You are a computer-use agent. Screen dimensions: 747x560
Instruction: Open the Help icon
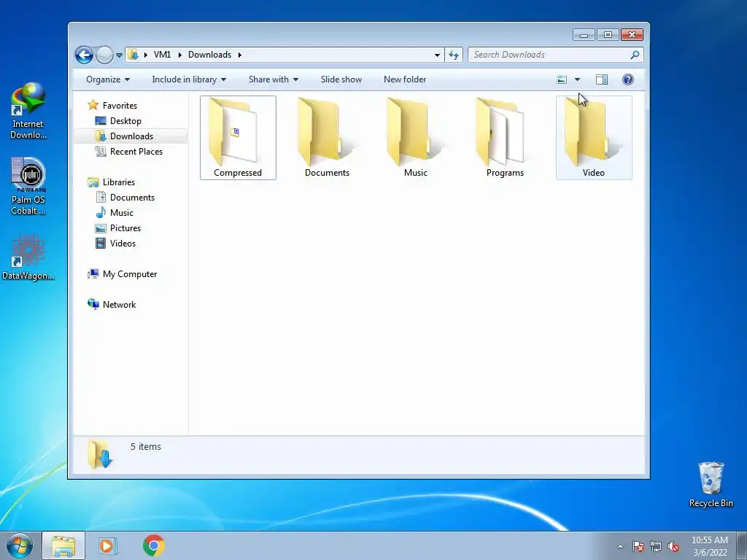(628, 79)
